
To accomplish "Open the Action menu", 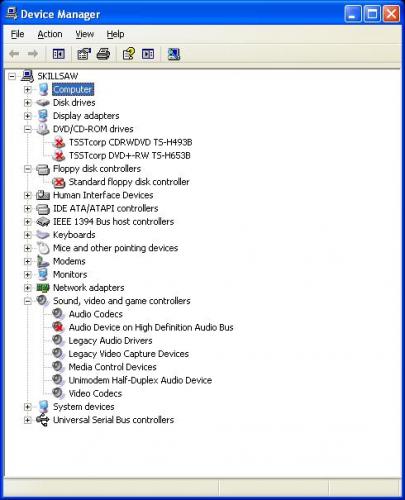I will (50, 34).
